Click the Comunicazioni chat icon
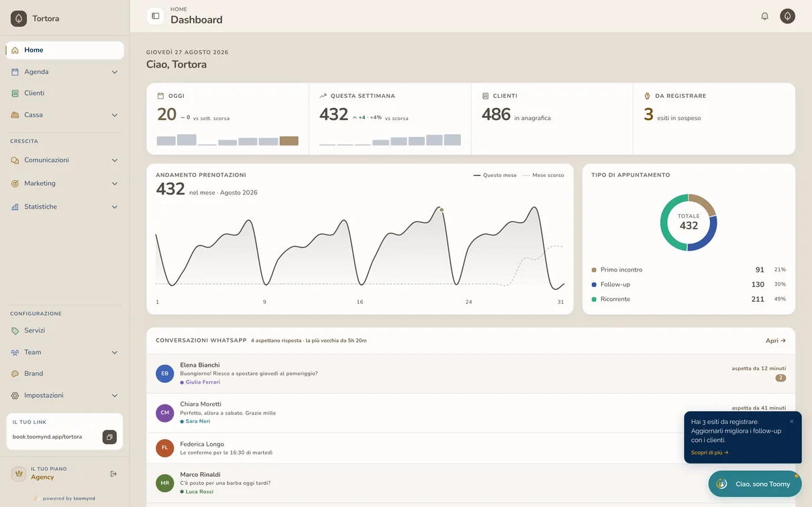The height and width of the screenshot is (507, 812). click(x=15, y=160)
